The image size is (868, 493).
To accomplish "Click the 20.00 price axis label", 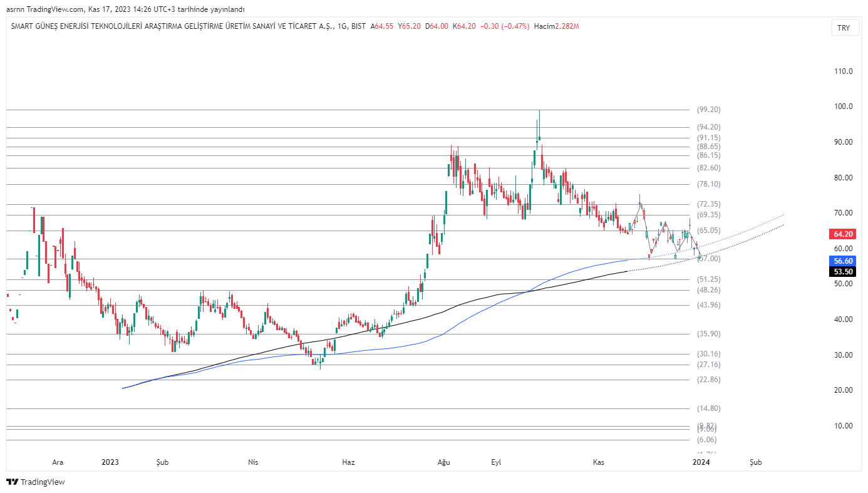I will tap(842, 390).
